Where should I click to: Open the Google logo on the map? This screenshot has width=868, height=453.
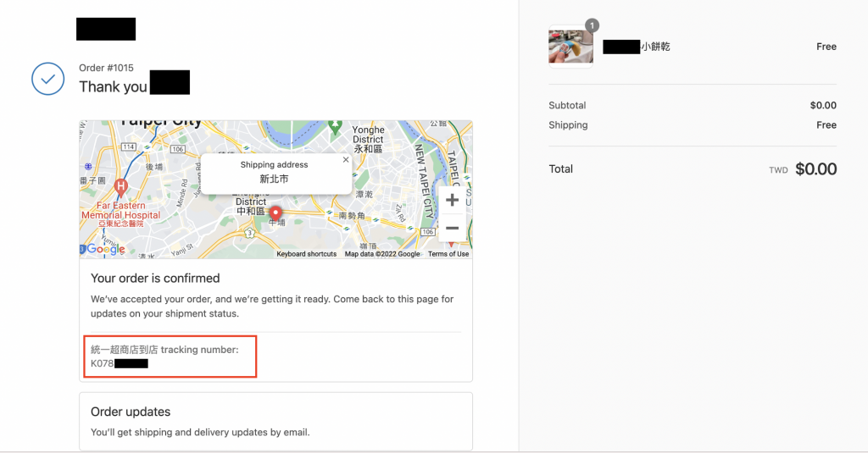105,249
